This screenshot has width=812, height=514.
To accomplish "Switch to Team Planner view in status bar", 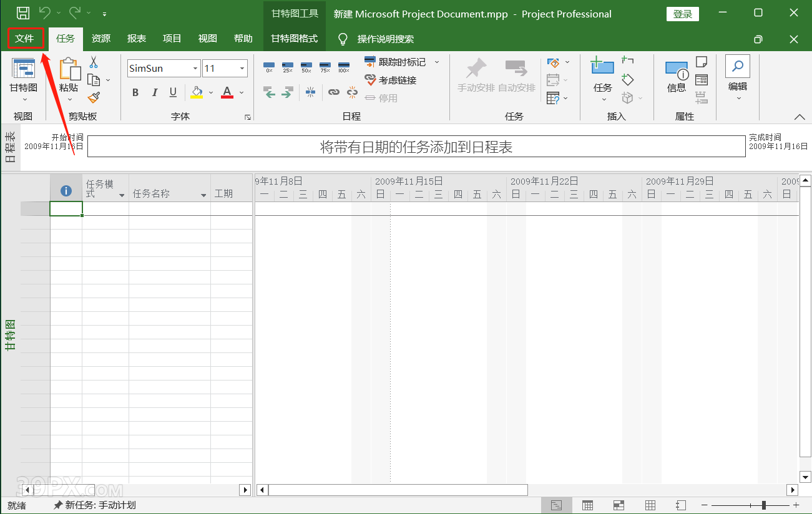I will point(619,505).
